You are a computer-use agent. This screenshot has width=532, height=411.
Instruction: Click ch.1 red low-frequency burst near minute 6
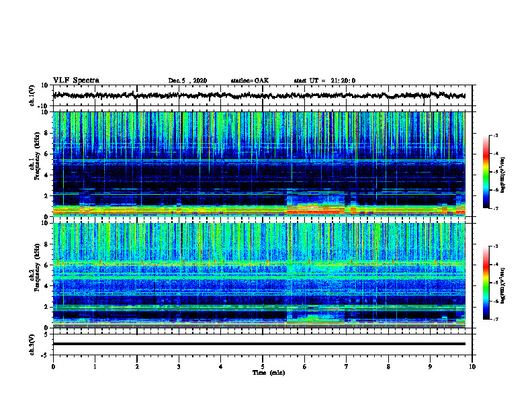tap(316, 210)
